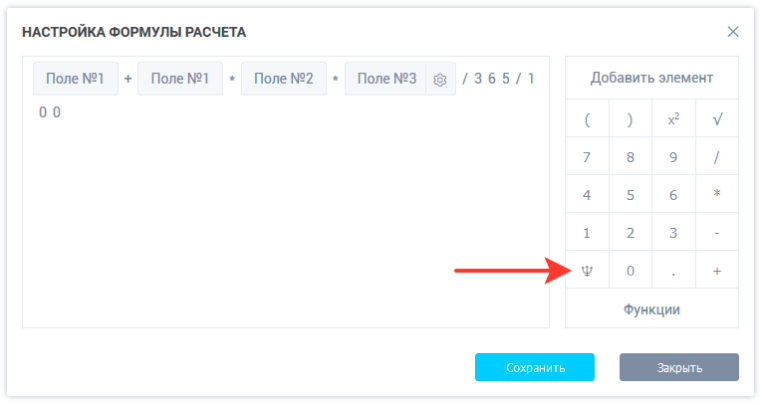Insert an opening parenthesis

point(587,119)
